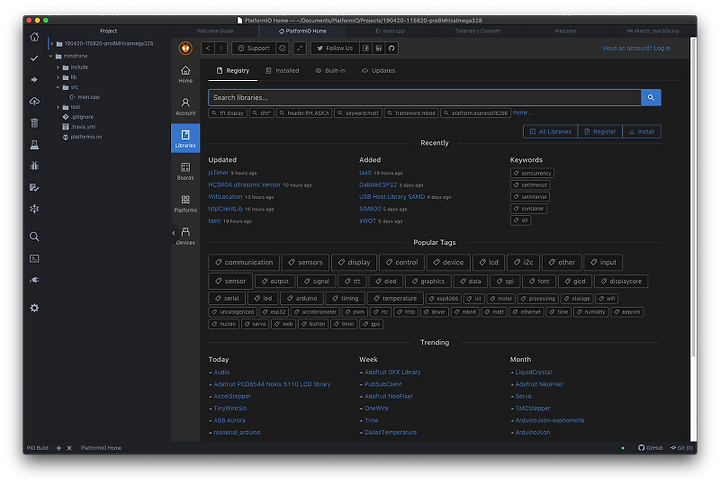Open the terminal icon in left toolbar
The width and height of the screenshot is (720, 485).
[x=34, y=259]
